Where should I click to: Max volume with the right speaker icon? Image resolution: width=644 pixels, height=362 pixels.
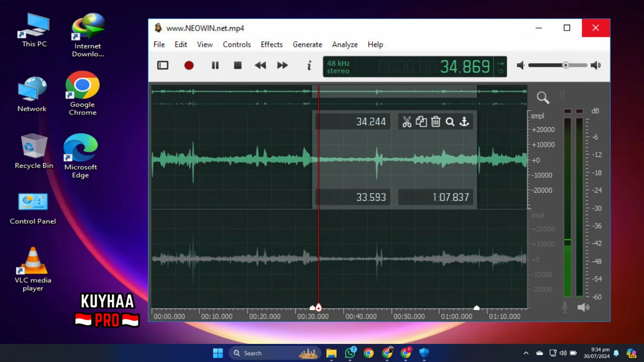pos(596,65)
